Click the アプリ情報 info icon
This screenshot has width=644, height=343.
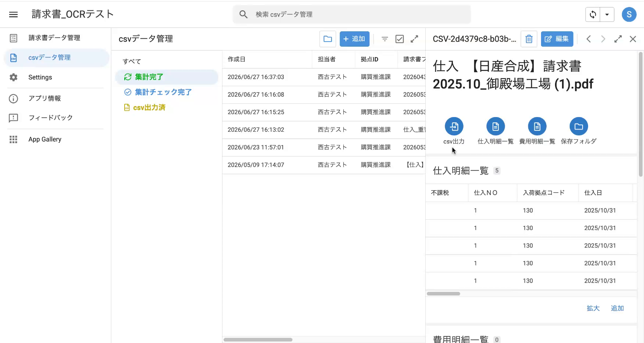tap(14, 98)
